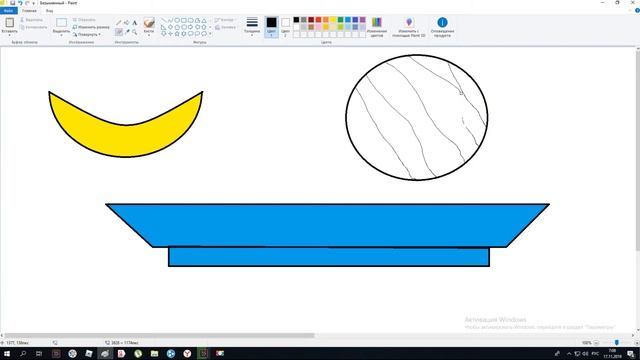Open the blue File menu tab

point(9,11)
